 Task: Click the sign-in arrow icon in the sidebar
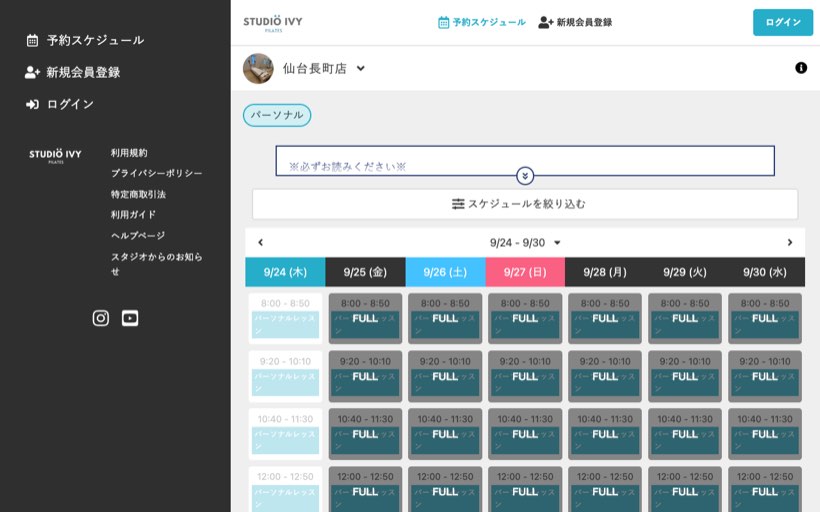pos(32,104)
